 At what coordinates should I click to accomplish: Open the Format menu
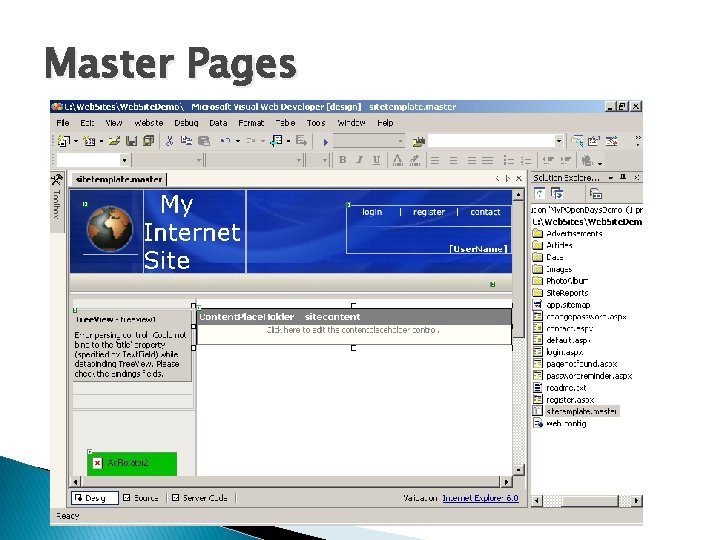[251, 123]
